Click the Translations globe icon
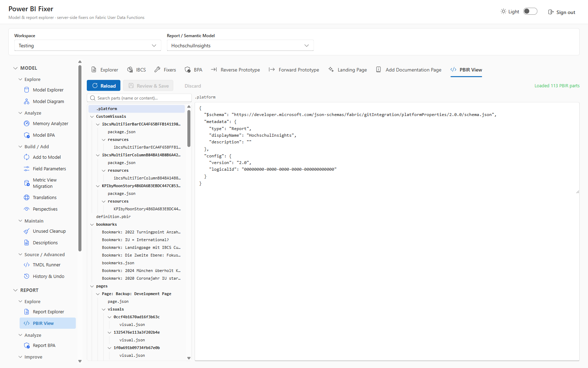This screenshot has width=588, height=368. click(27, 197)
